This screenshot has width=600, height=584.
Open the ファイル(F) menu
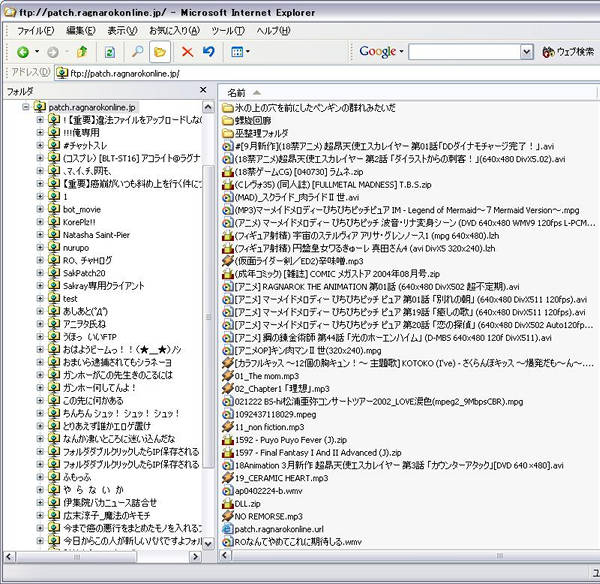tap(36, 30)
